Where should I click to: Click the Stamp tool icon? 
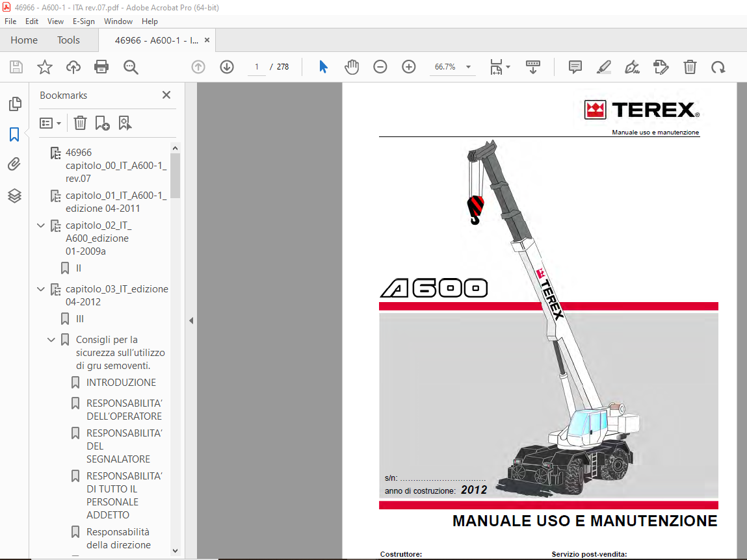tap(661, 67)
